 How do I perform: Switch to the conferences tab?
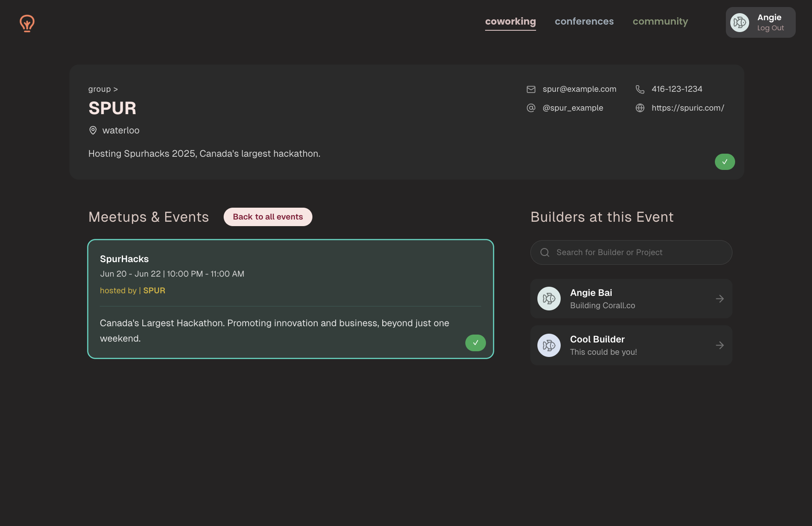tap(584, 22)
